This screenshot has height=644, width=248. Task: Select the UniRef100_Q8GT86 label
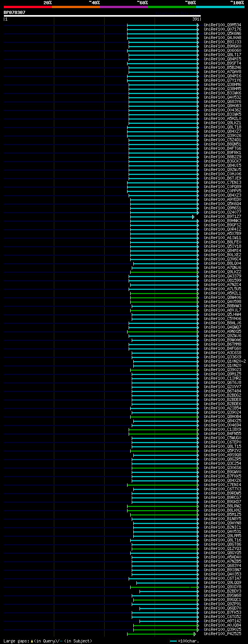click(222, 545)
